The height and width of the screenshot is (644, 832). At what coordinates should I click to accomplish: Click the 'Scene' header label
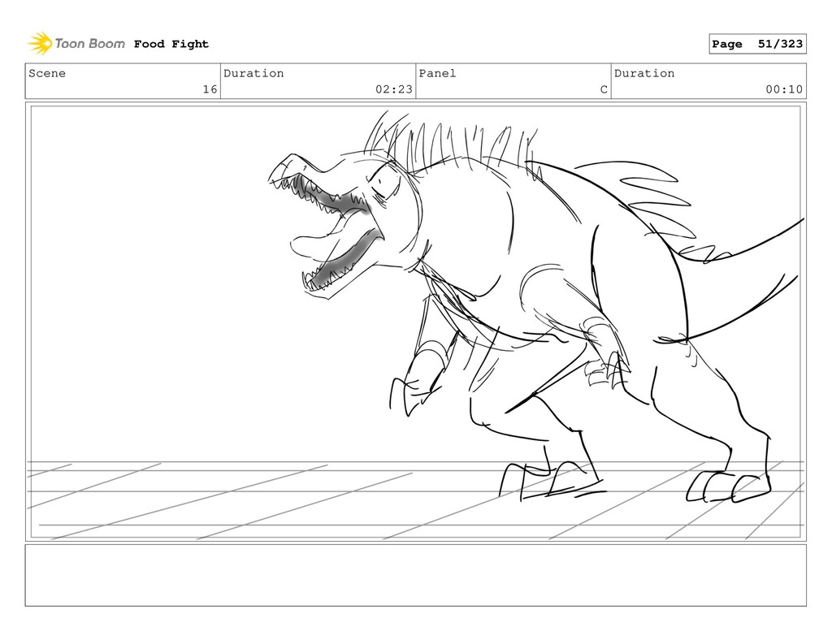pos(47,73)
